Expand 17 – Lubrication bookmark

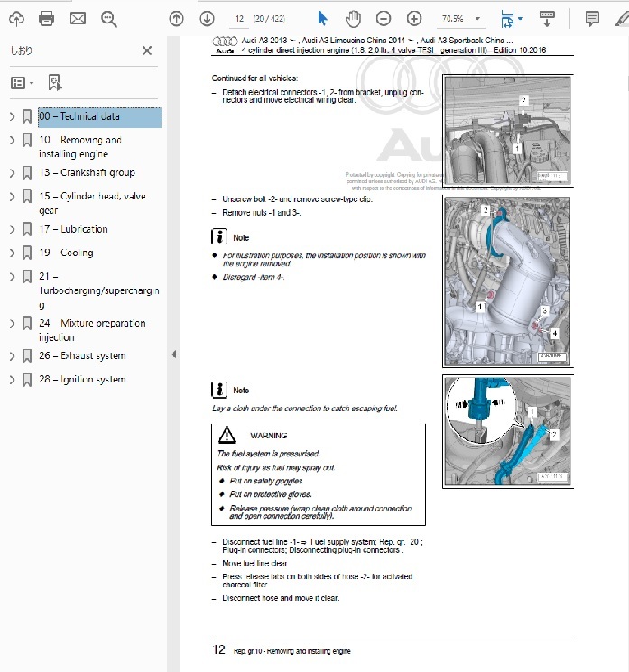click(x=12, y=229)
